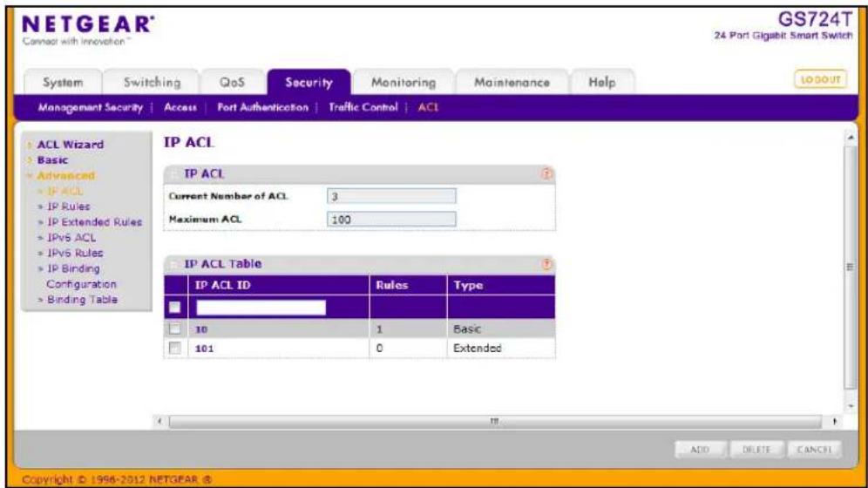Image resolution: width=868 pixels, height=488 pixels.
Task: Collapse the Advanced menu section
Action: 66,175
